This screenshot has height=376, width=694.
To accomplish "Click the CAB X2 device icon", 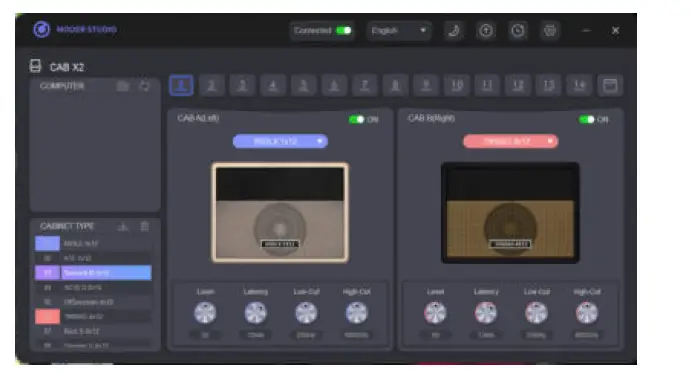I will [35, 66].
